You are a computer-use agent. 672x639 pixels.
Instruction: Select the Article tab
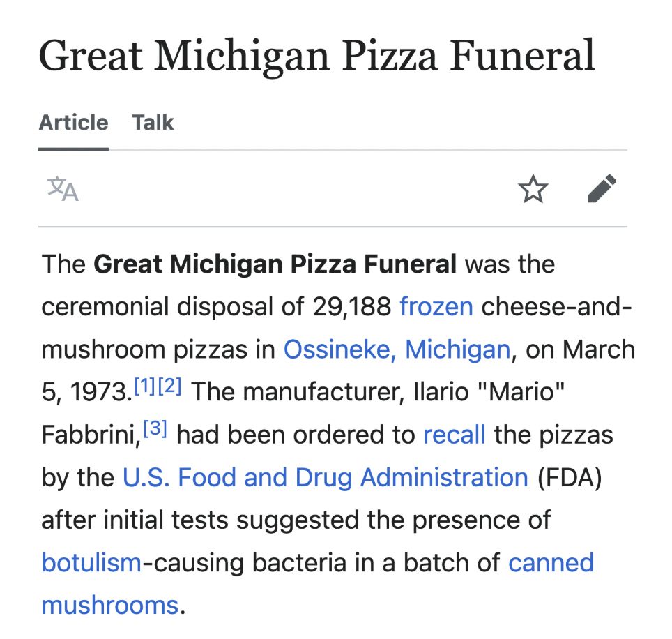pyautogui.click(x=73, y=123)
